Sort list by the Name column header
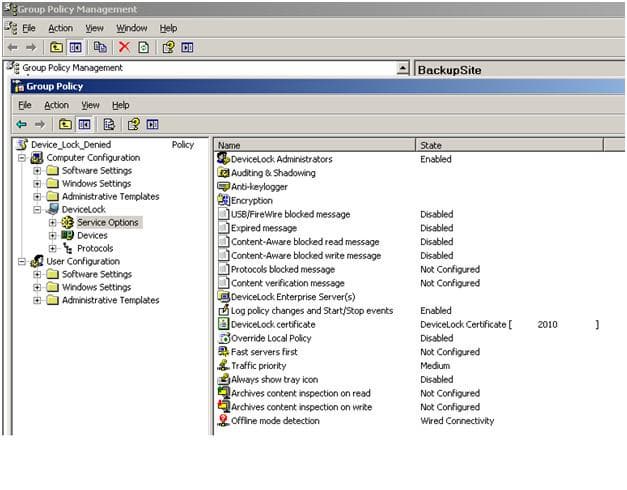627x490 pixels. pos(315,145)
